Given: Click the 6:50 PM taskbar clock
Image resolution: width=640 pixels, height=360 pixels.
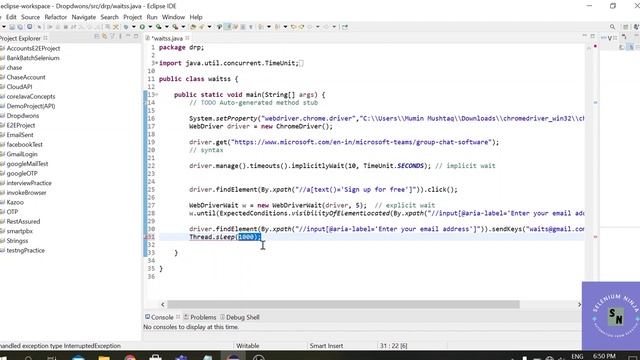Looking at the screenshot, I should click(604, 356).
